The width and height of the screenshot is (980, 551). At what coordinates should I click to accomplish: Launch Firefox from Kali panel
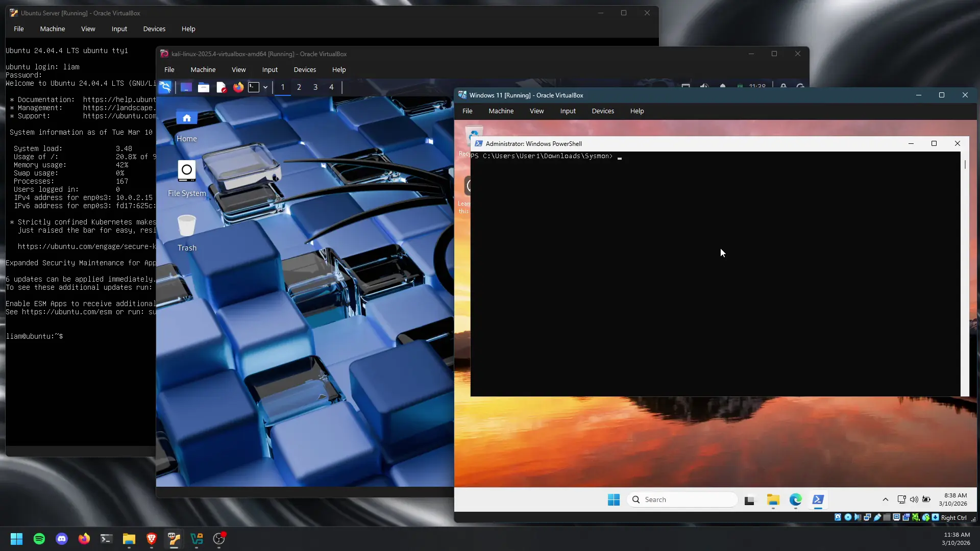238,87
